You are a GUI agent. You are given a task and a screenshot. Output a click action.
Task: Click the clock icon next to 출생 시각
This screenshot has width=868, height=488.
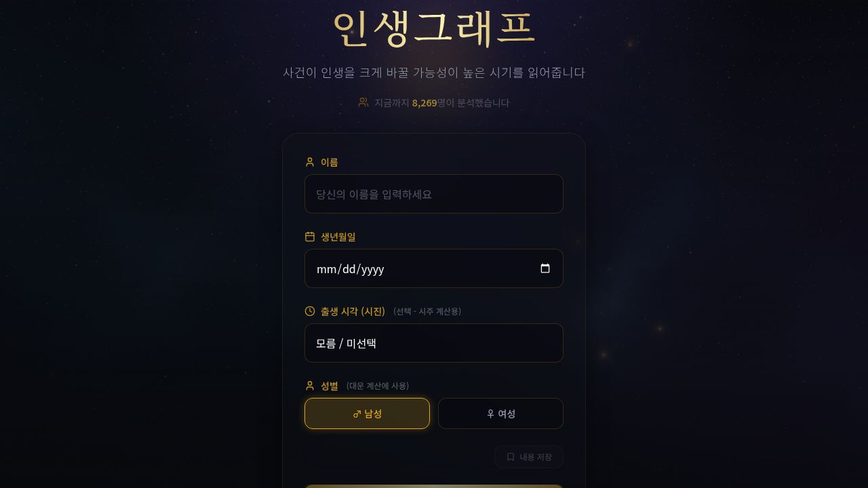pos(310,311)
